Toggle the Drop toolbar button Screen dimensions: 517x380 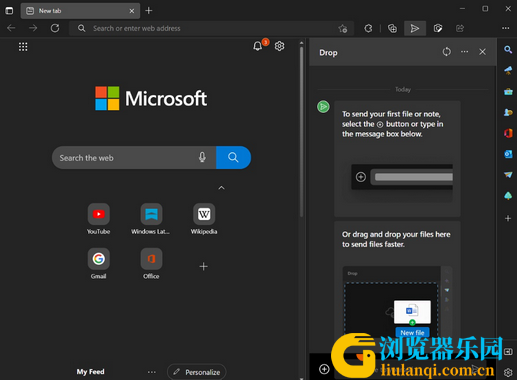[x=415, y=29]
